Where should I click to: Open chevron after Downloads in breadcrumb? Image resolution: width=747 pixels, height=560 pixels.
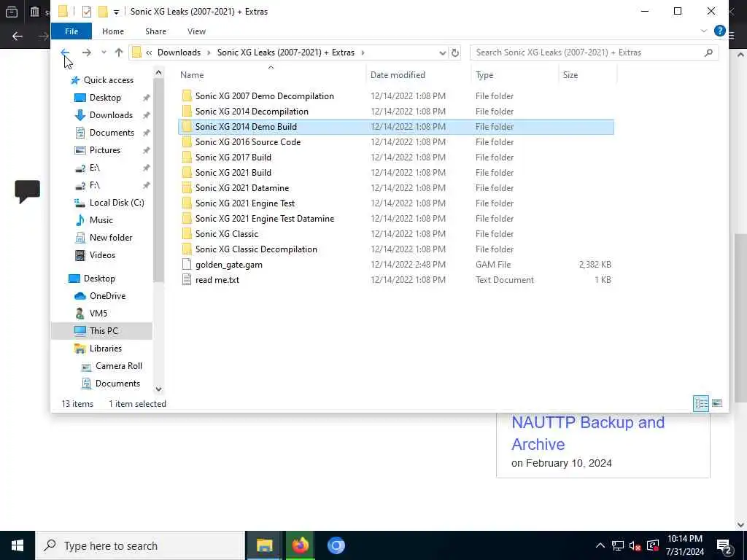click(209, 52)
